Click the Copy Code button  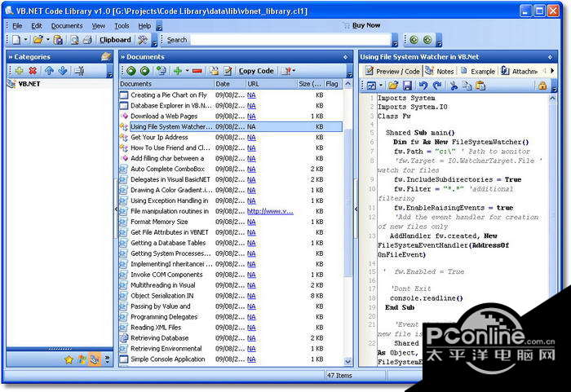coord(256,71)
